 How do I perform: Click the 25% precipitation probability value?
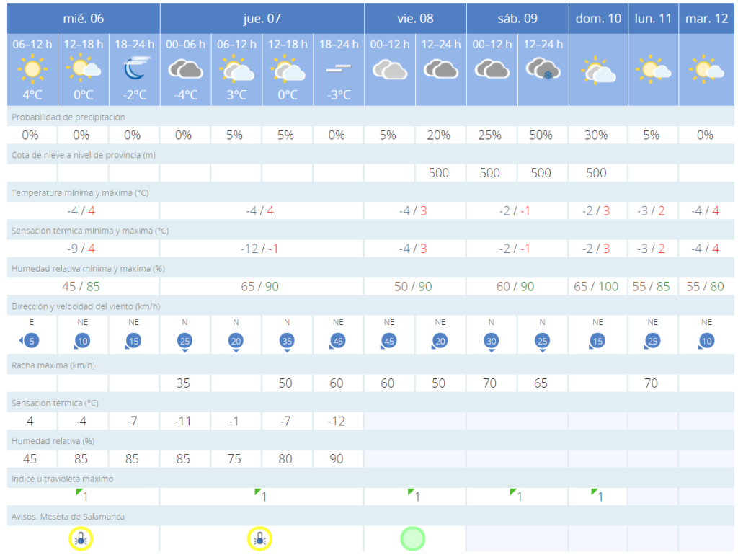pos(490,135)
